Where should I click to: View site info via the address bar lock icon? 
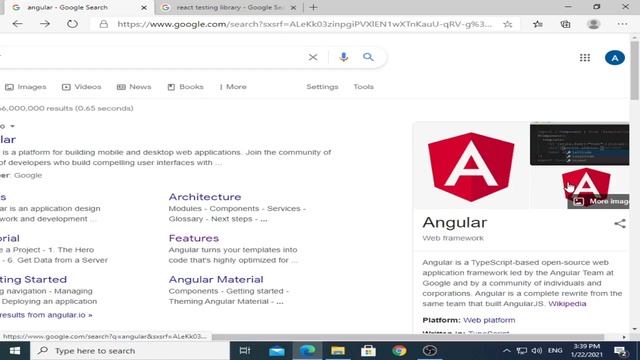click(104, 24)
